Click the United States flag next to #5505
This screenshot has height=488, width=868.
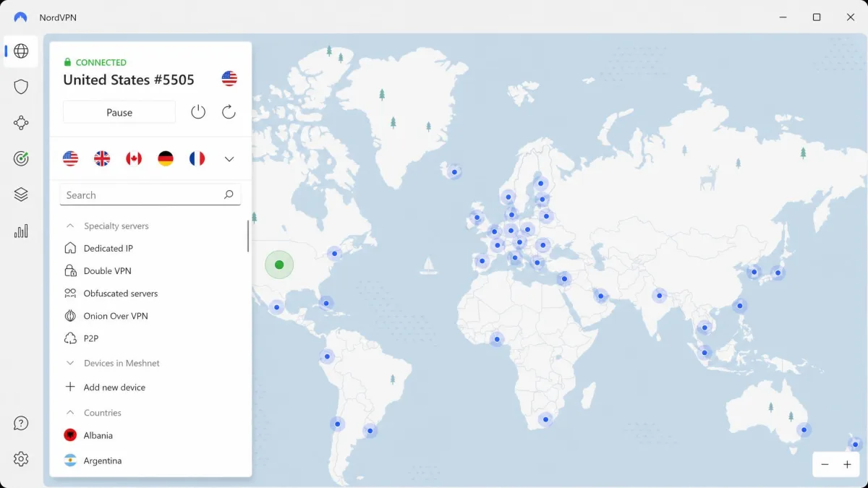tap(229, 79)
